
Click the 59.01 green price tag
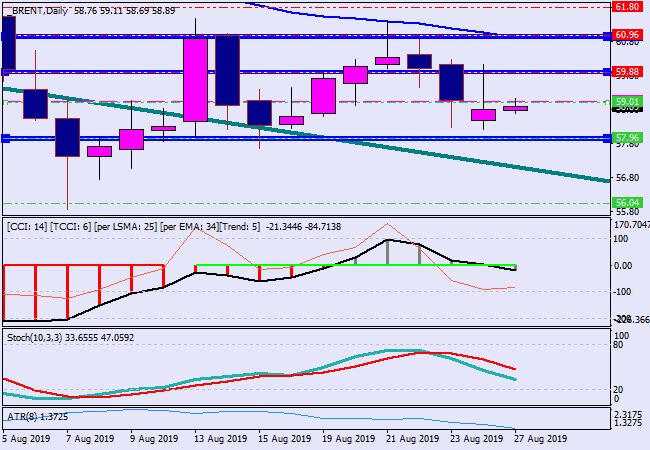pyautogui.click(x=626, y=102)
